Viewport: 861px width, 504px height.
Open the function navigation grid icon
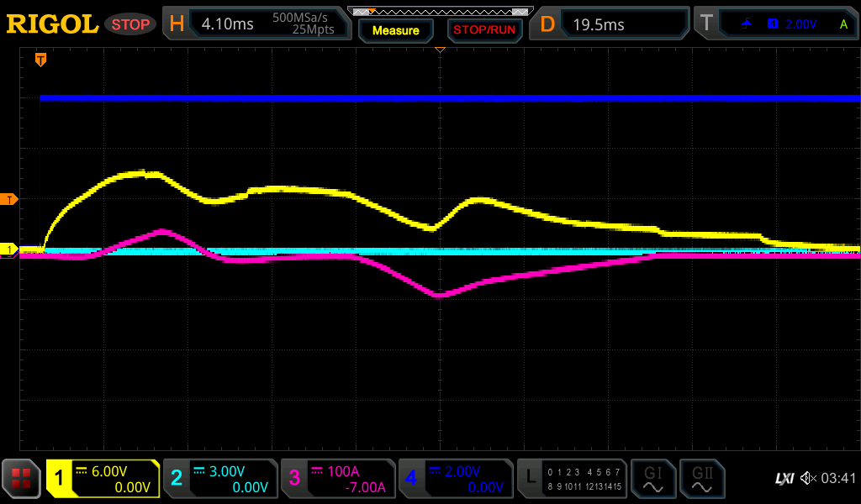tap(22, 479)
